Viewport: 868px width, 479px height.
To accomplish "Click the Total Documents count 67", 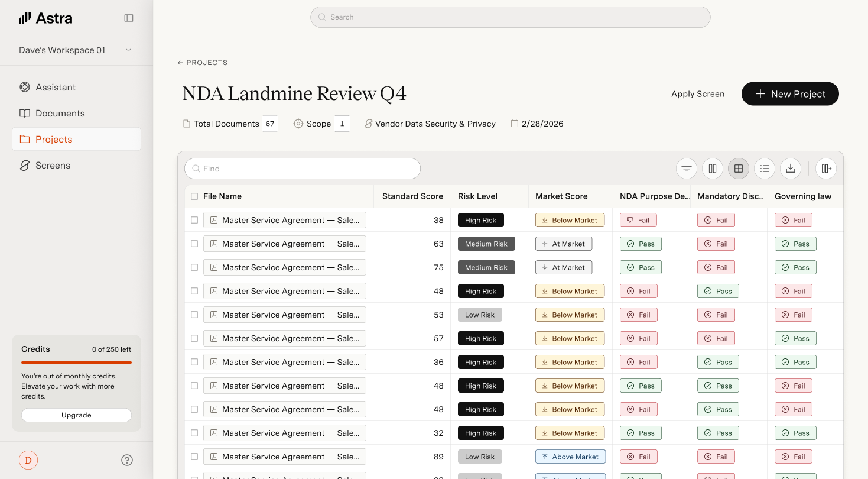I will tap(270, 124).
